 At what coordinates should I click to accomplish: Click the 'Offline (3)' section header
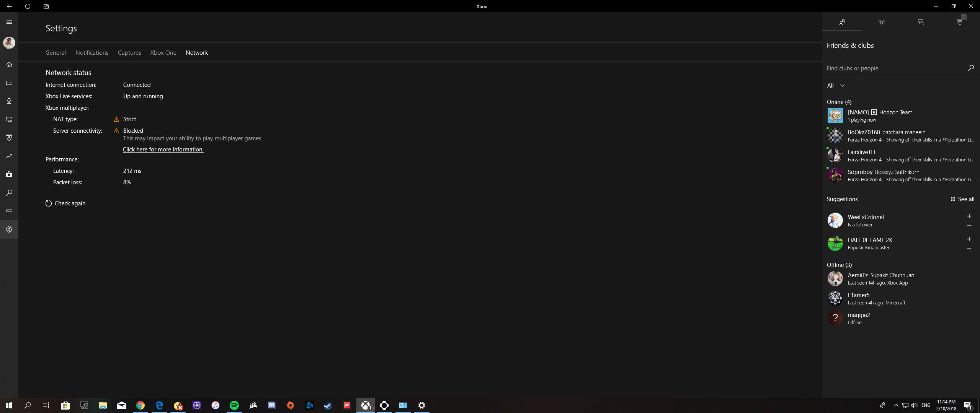(839, 265)
